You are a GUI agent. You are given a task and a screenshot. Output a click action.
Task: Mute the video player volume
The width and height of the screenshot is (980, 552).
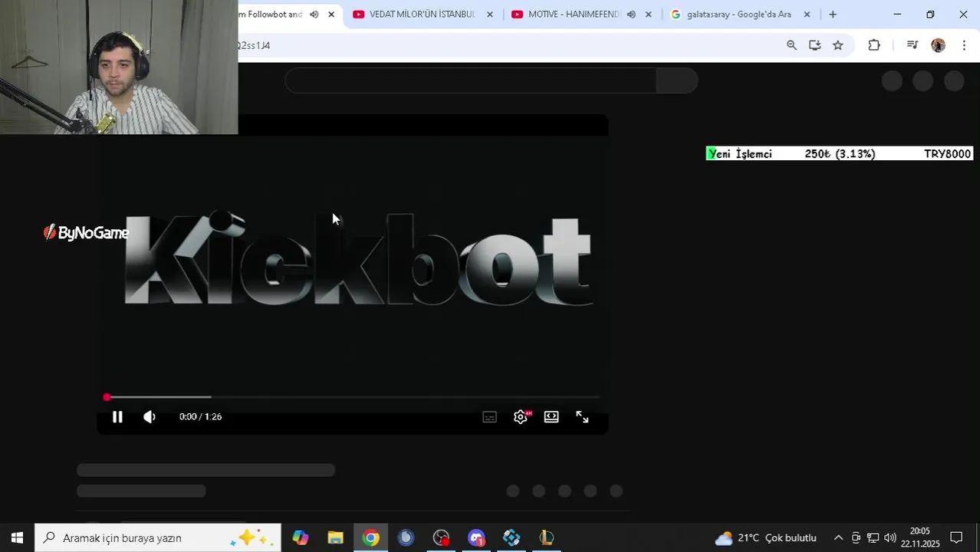(x=150, y=417)
